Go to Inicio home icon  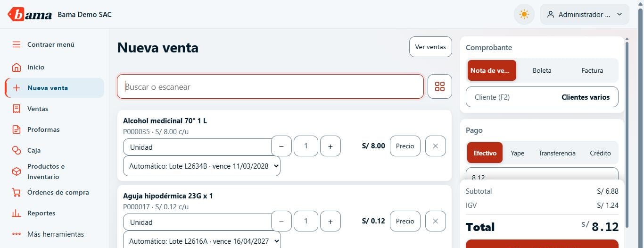[17, 67]
